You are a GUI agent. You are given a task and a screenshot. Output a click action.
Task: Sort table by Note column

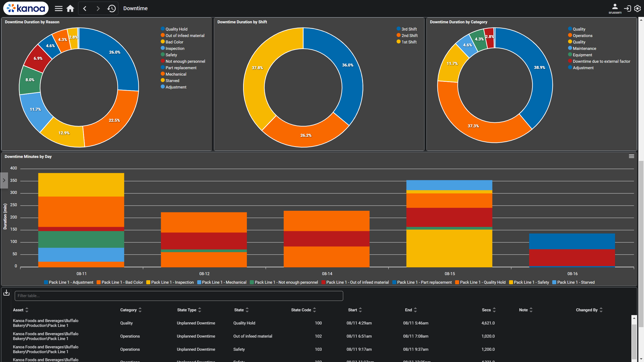[526, 310]
